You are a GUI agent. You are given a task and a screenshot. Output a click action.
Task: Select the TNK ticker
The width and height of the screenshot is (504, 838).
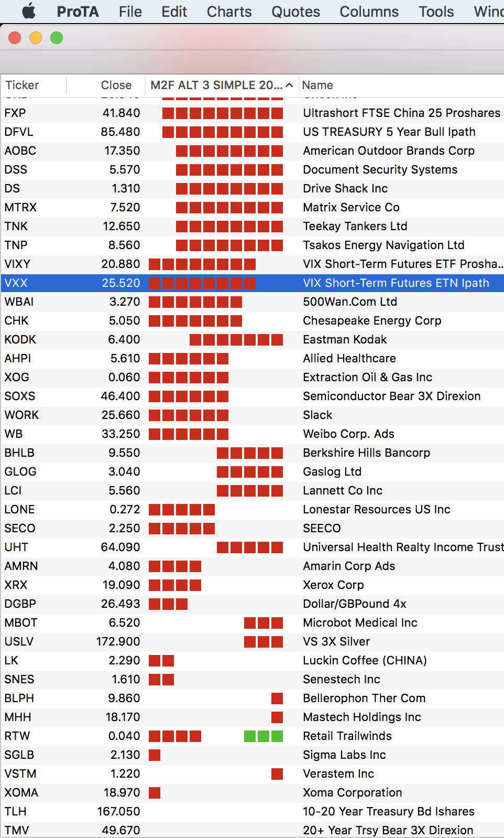pos(16,226)
